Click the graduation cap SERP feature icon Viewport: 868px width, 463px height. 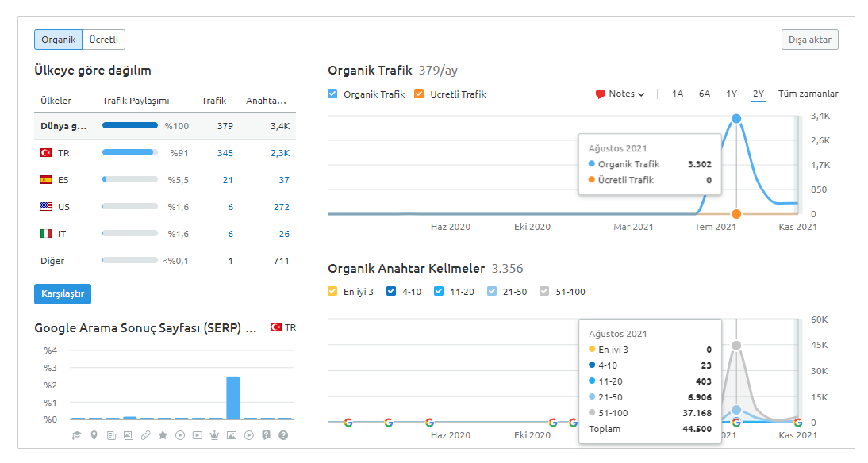(x=76, y=435)
